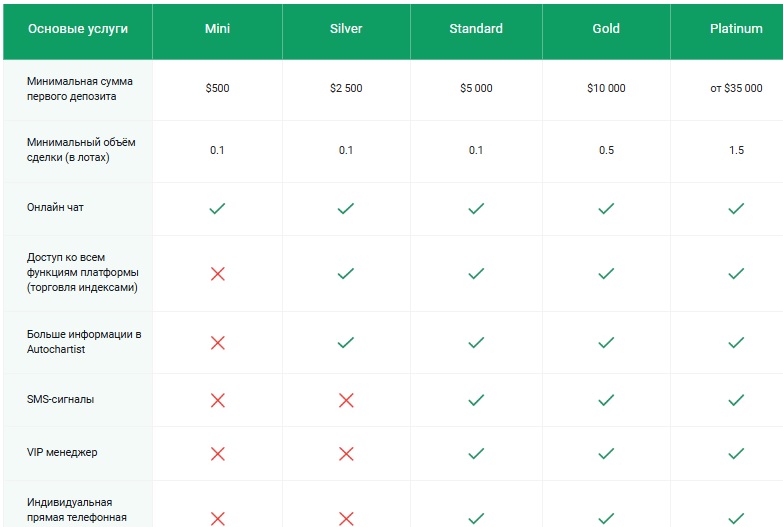The image size is (783, 527).
Task: Select the Silver plan column header
Action: [x=346, y=29]
